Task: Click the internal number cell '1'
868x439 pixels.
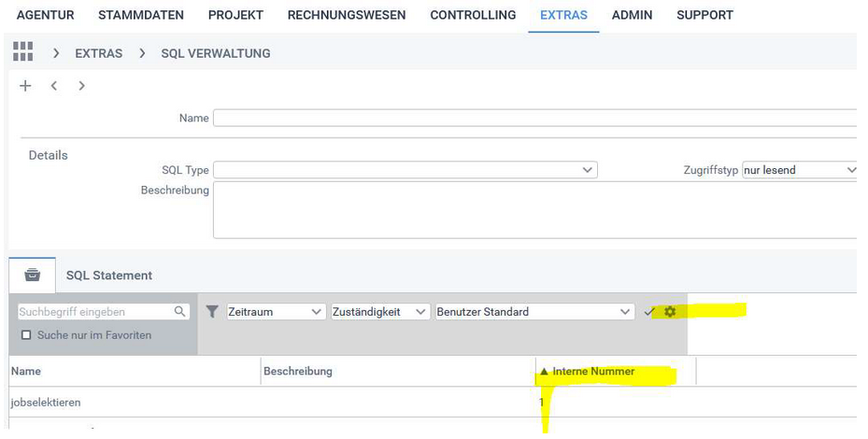Action: (542, 403)
